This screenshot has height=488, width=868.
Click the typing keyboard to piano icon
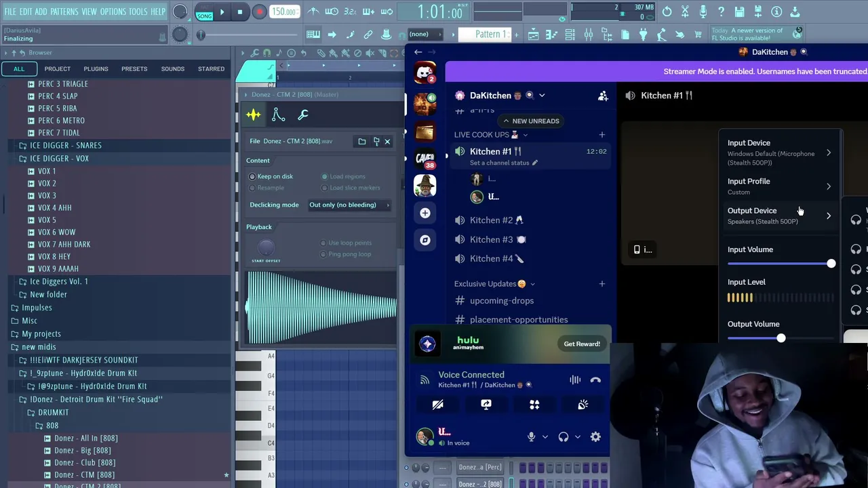pos(313,35)
